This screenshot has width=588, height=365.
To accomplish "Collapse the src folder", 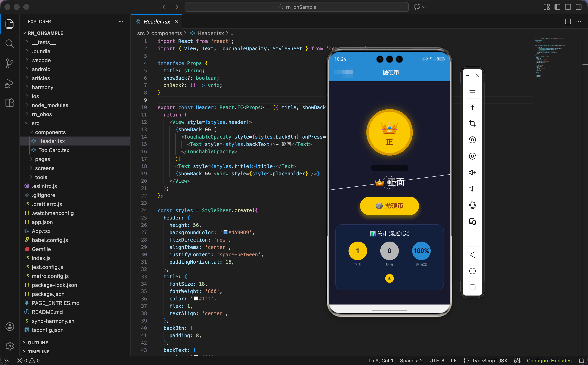I will click(x=36, y=123).
